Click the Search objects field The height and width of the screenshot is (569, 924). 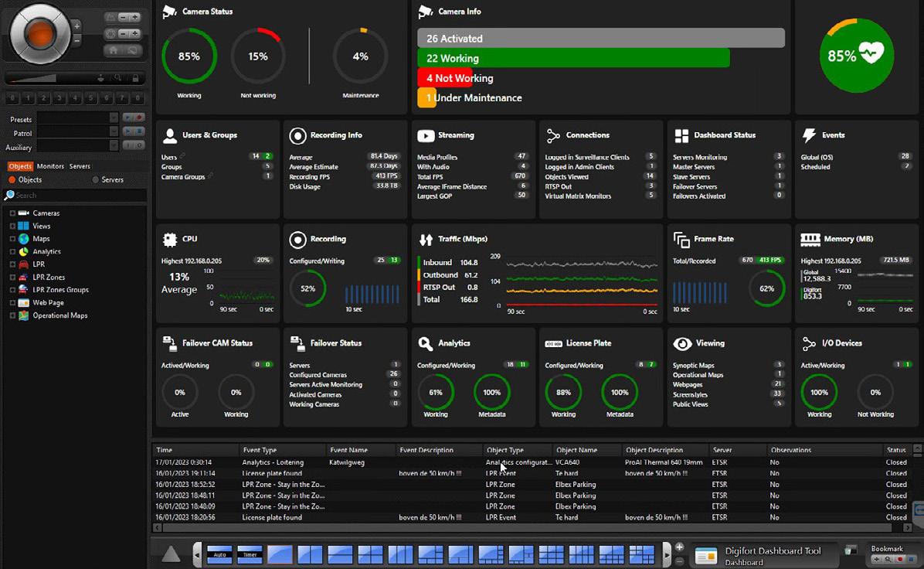(75, 195)
